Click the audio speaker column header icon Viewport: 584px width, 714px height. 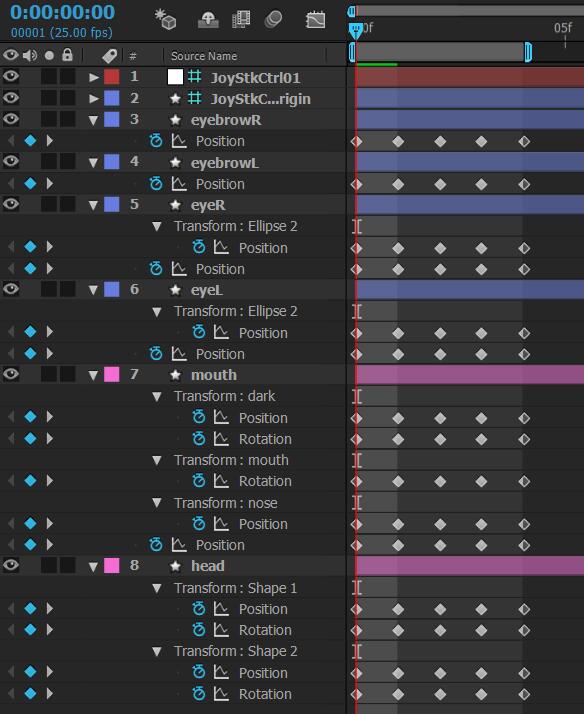pyautogui.click(x=30, y=56)
